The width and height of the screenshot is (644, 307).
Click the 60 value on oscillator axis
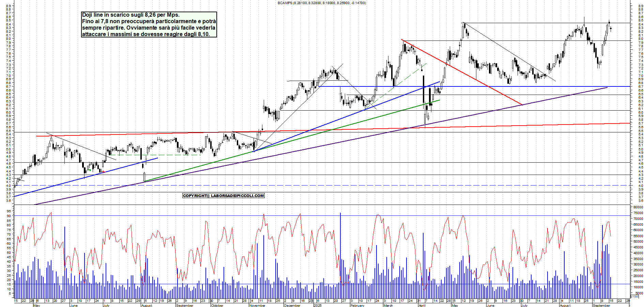pos(9,243)
